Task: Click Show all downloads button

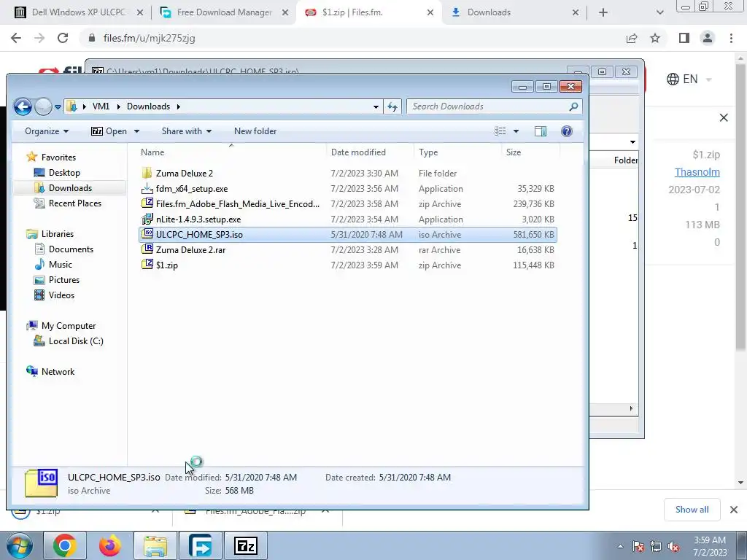Action: point(692,510)
